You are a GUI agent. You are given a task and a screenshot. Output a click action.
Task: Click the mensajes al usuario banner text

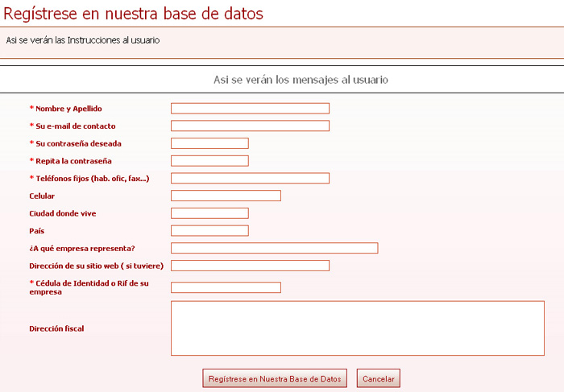(x=301, y=80)
